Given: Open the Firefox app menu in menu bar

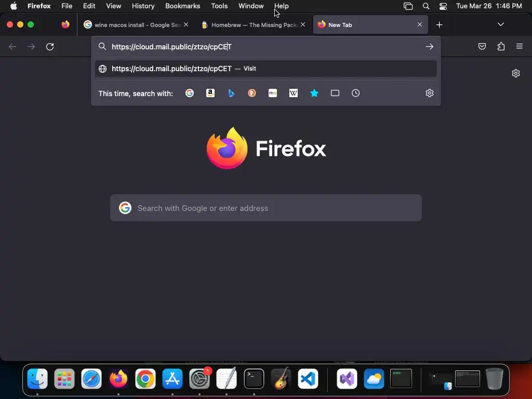Looking at the screenshot, I should tap(39, 6).
